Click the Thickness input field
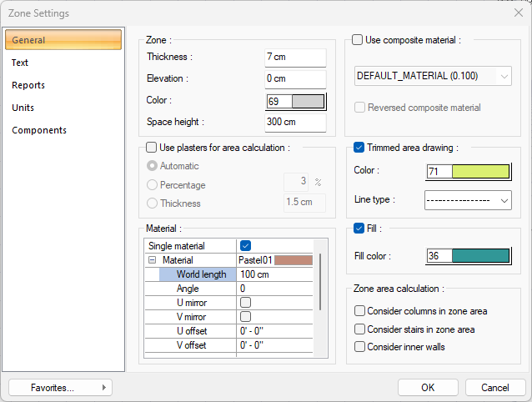Viewport: 532px width, 402px height. pyautogui.click(x=294, y=57)
